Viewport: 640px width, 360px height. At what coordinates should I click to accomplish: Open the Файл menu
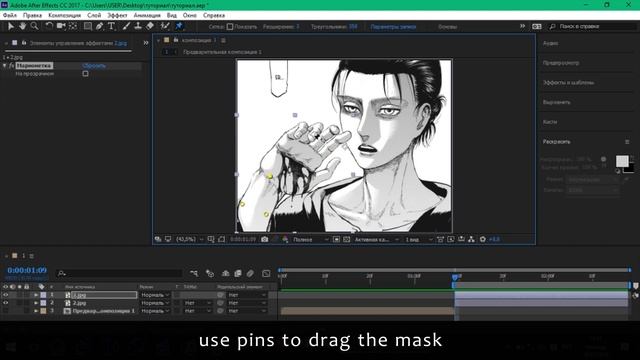point(10,15)
